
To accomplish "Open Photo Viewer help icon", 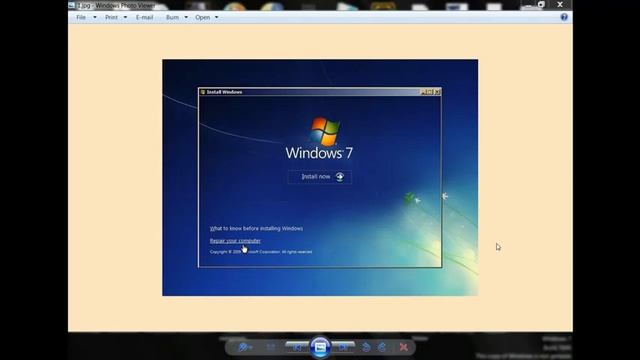I will (564, 17).
